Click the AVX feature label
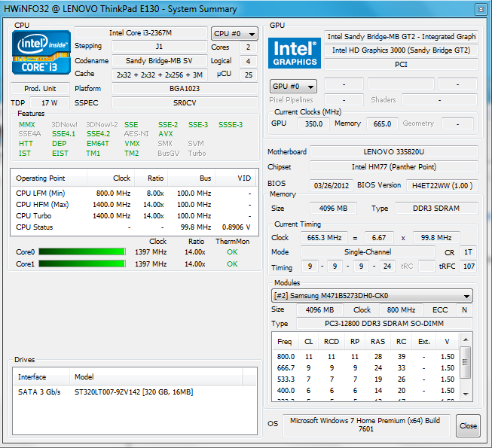This screenshot has width=492, height=448. (165, 134)
